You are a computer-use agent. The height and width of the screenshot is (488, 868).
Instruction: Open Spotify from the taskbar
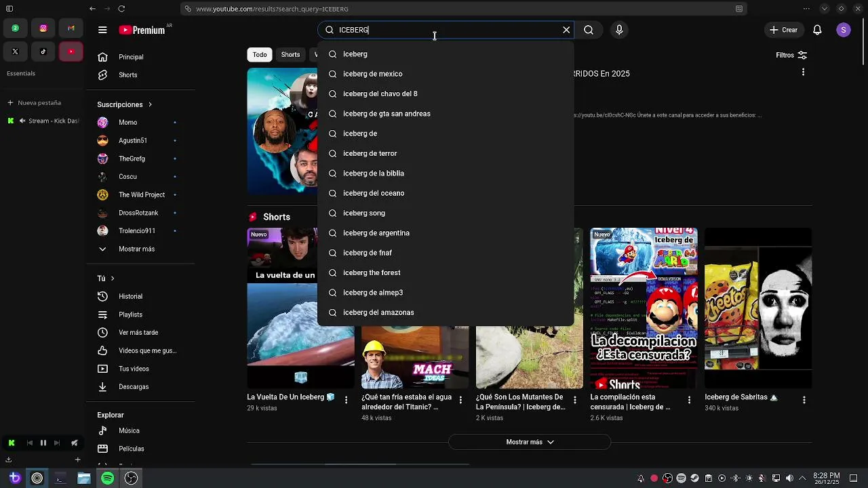point(107,479)
